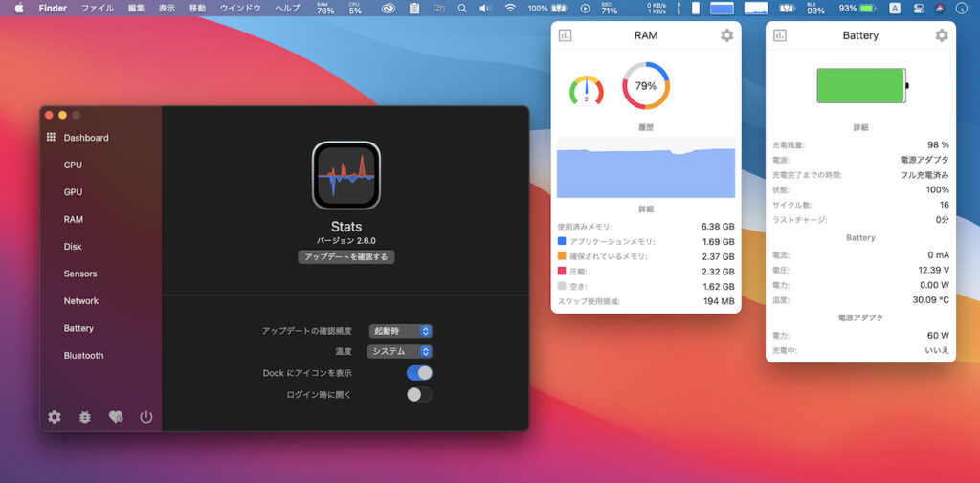Click the アップデートを確認する button
Screen dimensions: 980x483
point(345,257)
